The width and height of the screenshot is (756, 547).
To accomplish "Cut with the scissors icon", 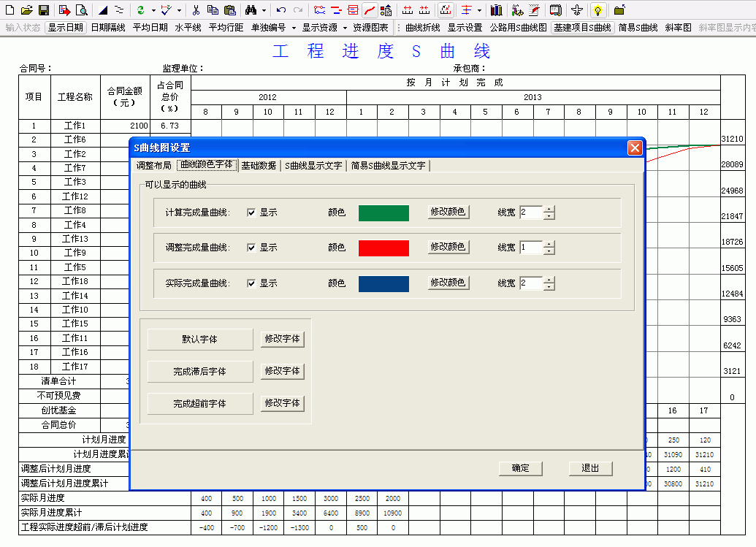I will pyautogui.click(x=196, y=9).
